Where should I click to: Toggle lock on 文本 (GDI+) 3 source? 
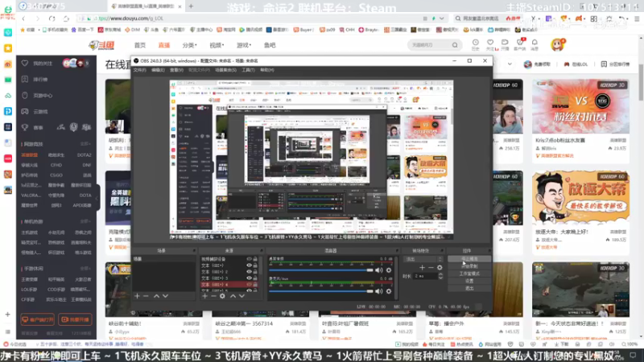(255, 278)
